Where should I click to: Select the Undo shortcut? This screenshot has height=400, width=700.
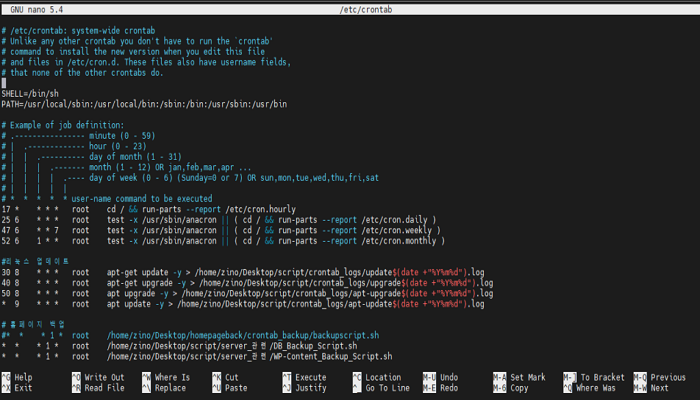(449, 377)
